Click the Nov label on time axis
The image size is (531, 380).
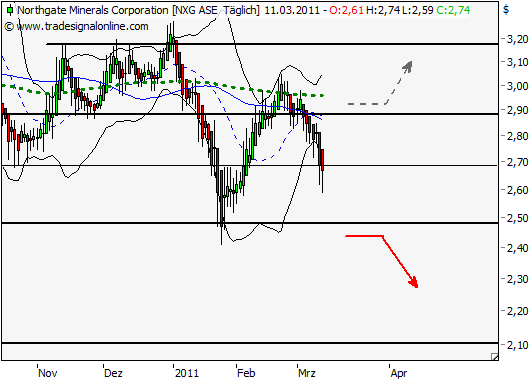coord(47,373)
